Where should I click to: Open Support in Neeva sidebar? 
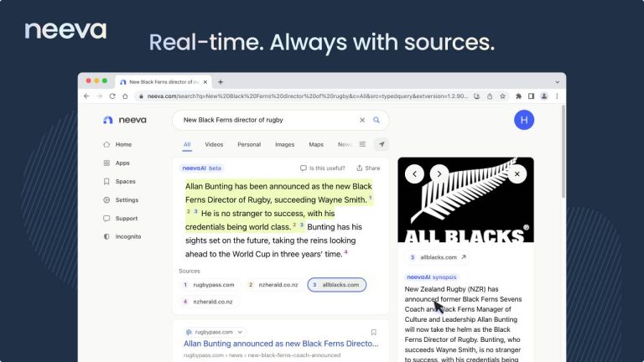click(x=121, y=219)
